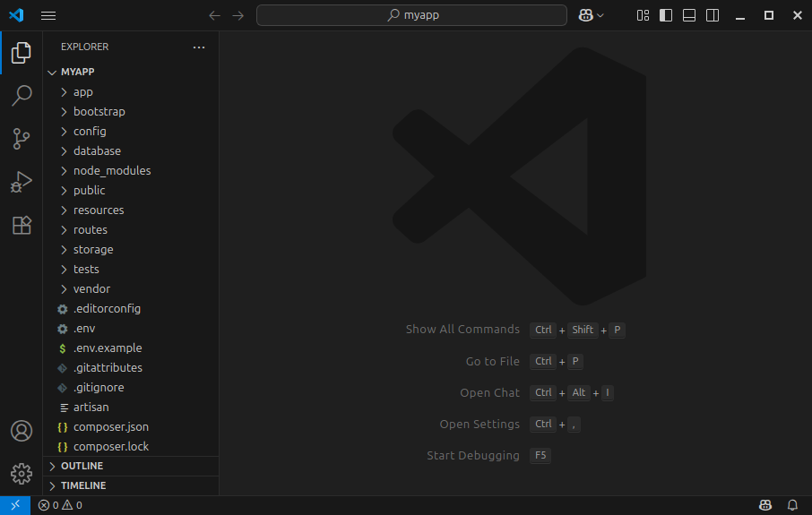This screenshot has width=812, height=515.
Task: Open the Manage gear icon
Action: point(22,474)
